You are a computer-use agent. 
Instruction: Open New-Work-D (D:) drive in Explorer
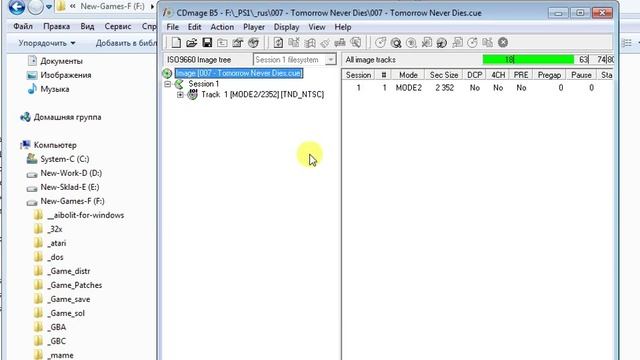71,173
